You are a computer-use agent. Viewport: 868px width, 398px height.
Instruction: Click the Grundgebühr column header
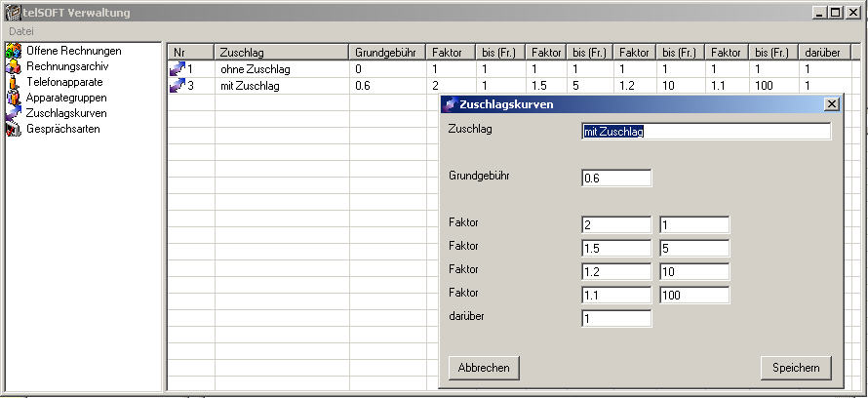tap(387, 53)
